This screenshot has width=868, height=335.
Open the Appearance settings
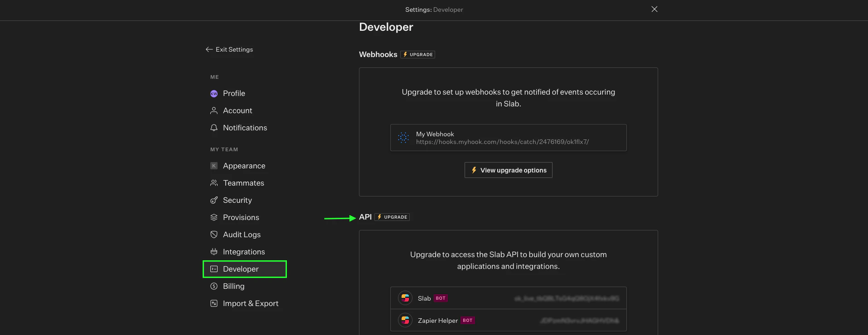click(x=245, y=166)
